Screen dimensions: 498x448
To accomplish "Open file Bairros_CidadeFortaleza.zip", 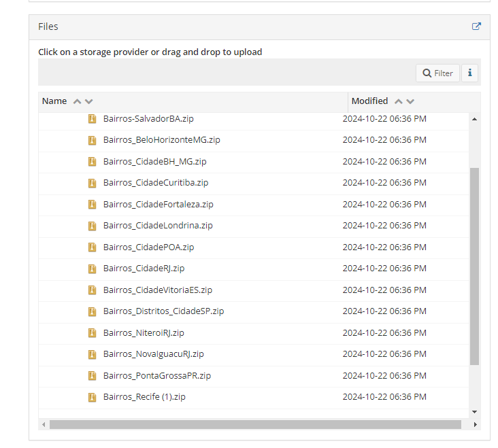I will [158, 205].
